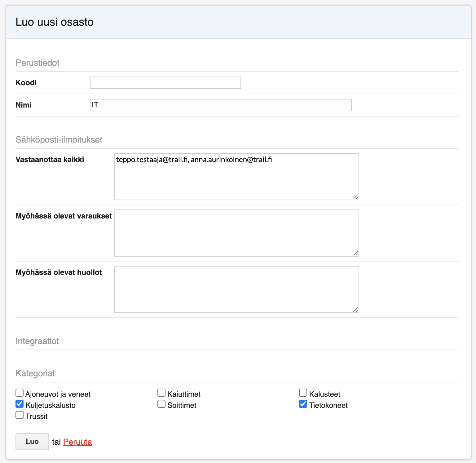Image resolution: width=476 pixels, height=463 pixels.
Task: Select the Soittimet category checkbox
Action: 161,404
